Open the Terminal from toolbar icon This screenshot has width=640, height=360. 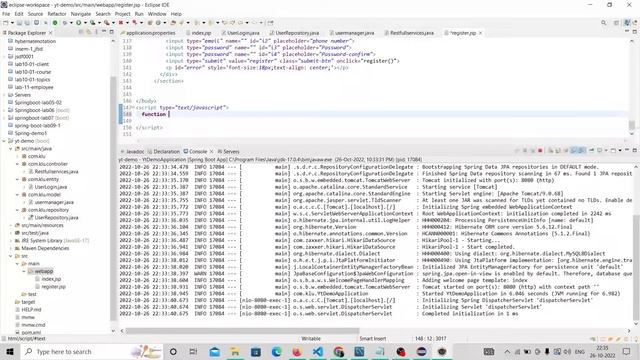coord(36,23)
